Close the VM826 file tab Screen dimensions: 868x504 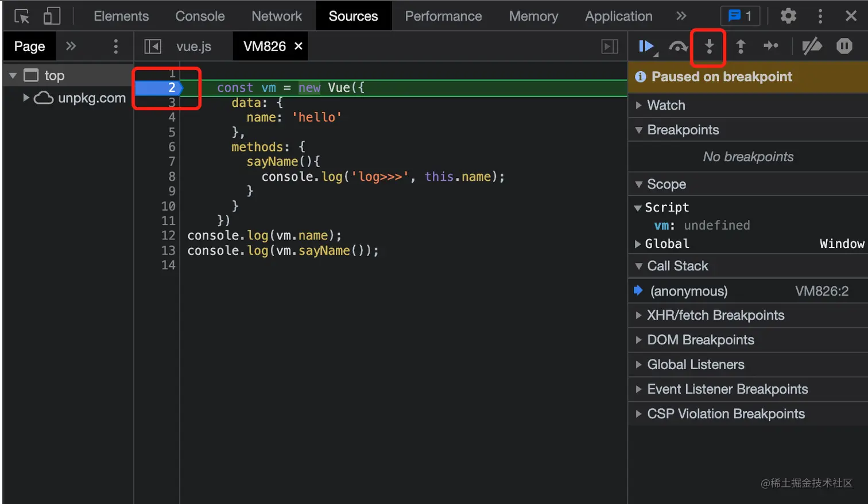point(299,46)
